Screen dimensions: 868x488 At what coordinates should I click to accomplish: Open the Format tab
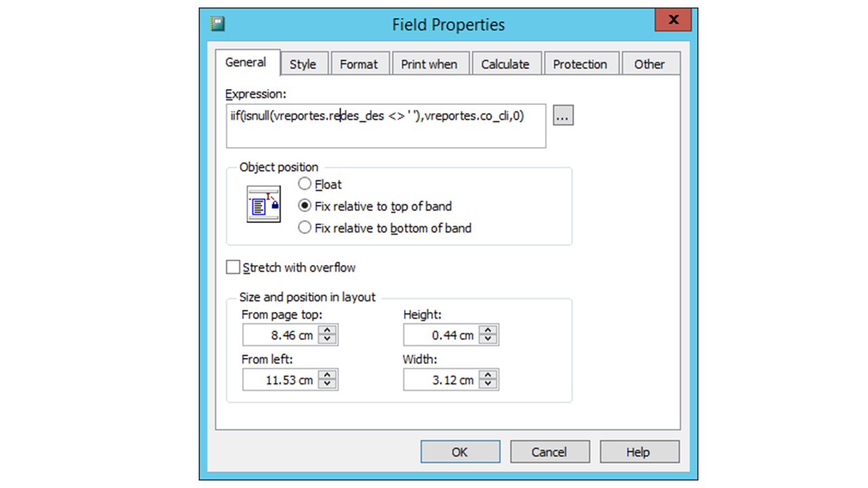(x=359, y=64)
